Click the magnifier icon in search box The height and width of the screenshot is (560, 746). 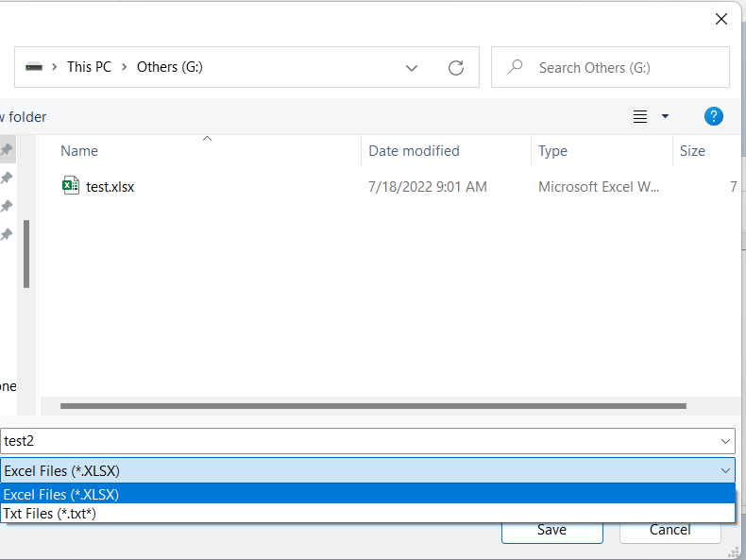516,67
